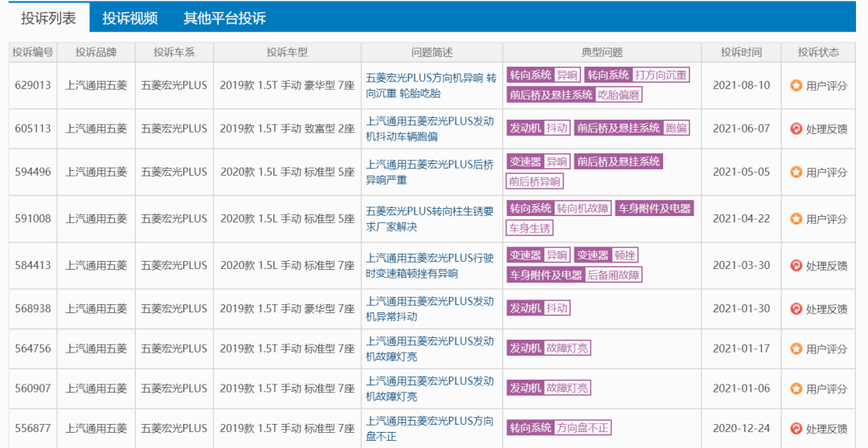Viewport: 868px width, 448px height.
Task: Click the 发动机 故障灯亮 tag in row 560907
Action: [549, 388]
